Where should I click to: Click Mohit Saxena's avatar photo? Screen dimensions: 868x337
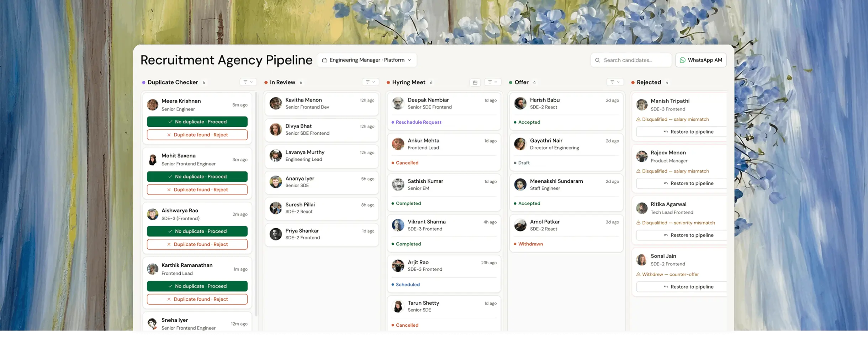(x=153, y=160)
